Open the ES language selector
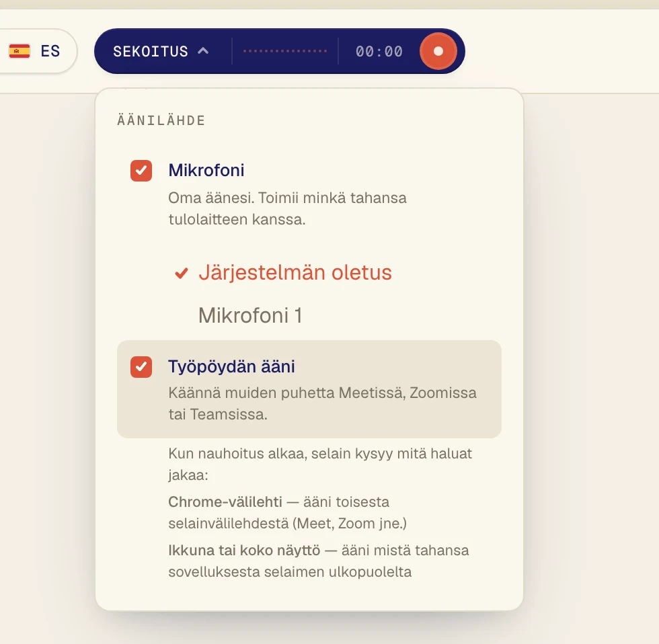 point(36,51)
